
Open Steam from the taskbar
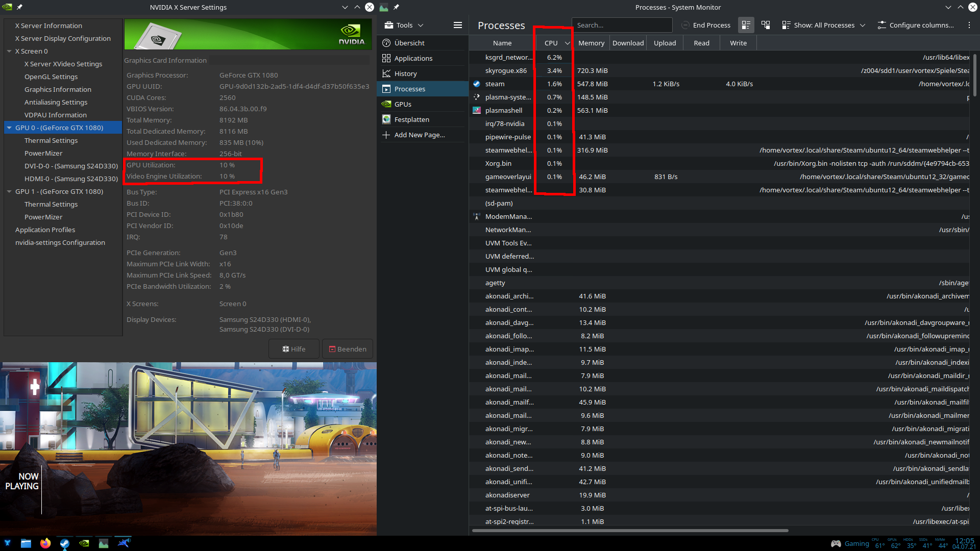coord(65,543)
